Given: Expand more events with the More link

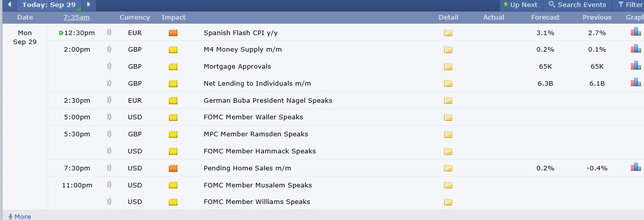Looking at the screenshot, I should coord(20,216).
